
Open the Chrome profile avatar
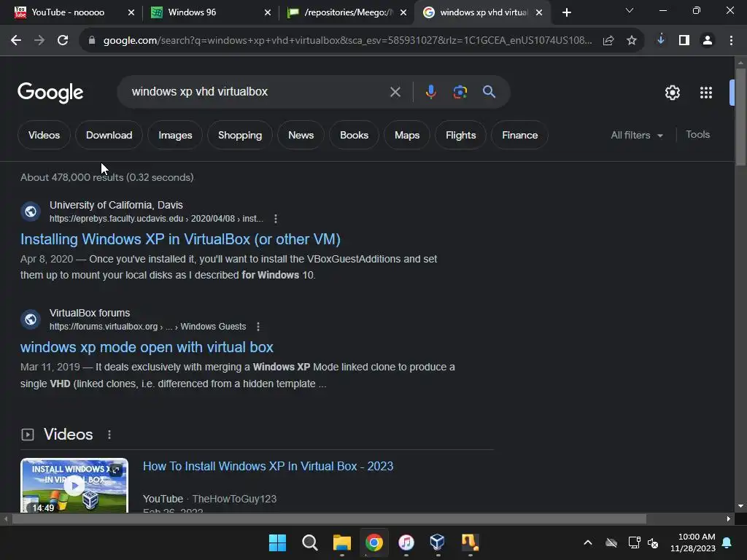click(708, 41)
